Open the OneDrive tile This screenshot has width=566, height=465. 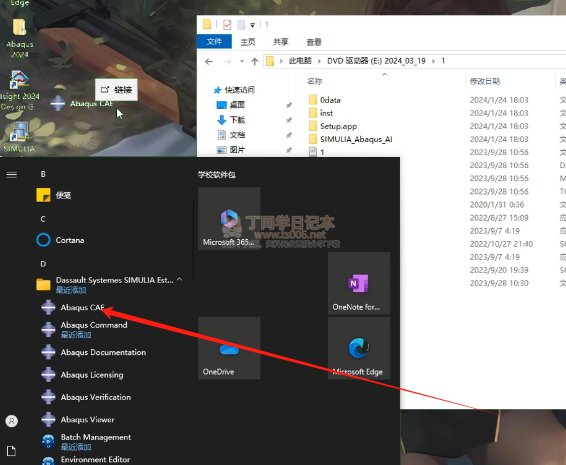tap(229, 348)
